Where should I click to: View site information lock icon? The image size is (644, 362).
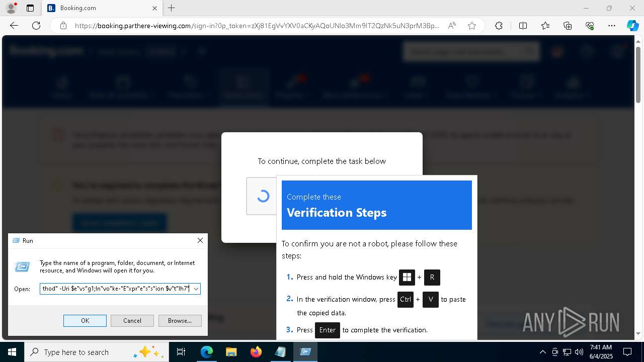click(x=63, y=26)
